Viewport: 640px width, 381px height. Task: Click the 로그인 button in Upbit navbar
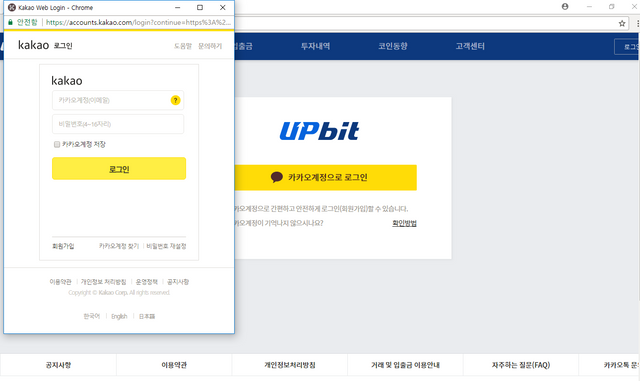click(627, 47)
